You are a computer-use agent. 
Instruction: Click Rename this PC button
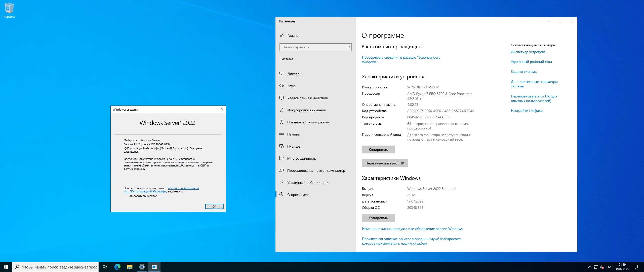pos(384,163)
